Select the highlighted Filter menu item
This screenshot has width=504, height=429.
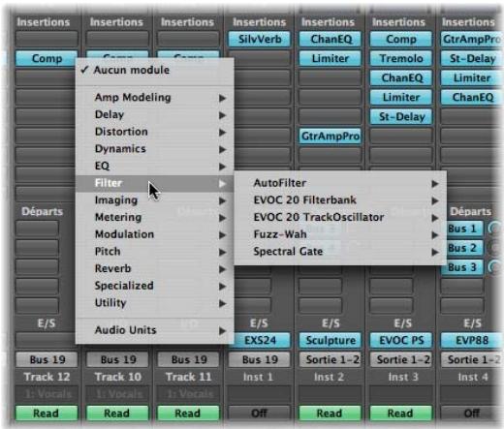coord(154,183)
